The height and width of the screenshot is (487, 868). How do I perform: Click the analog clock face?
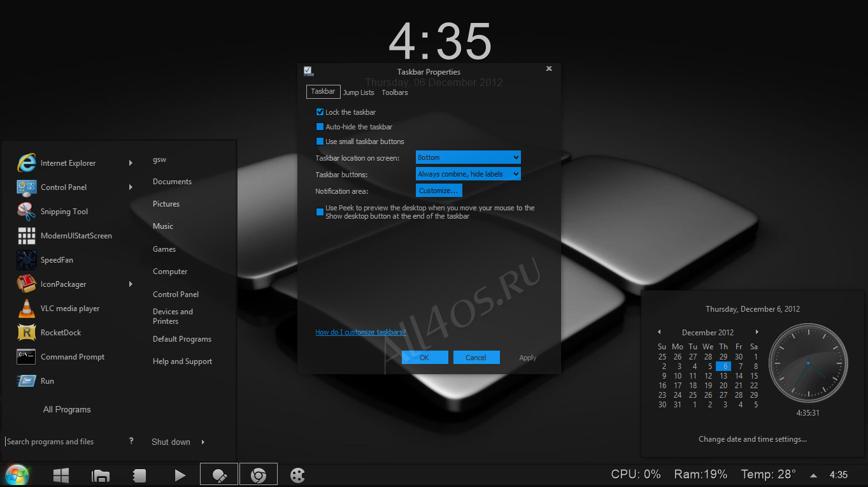808,363
